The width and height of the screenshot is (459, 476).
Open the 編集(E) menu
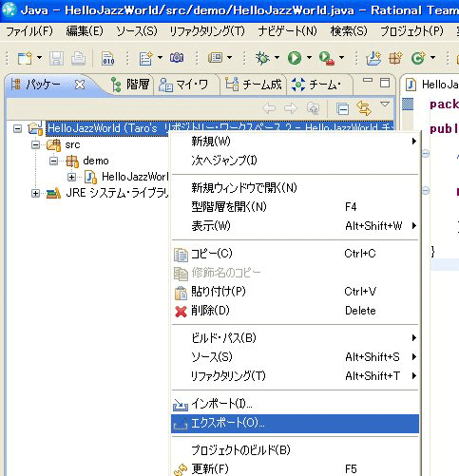click(85, 31)
